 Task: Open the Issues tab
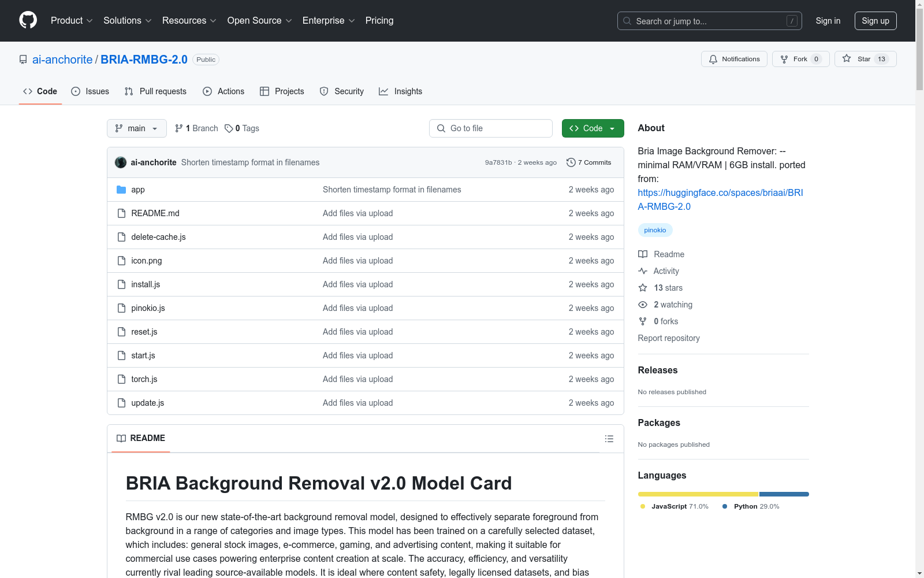tap(90, 91)
